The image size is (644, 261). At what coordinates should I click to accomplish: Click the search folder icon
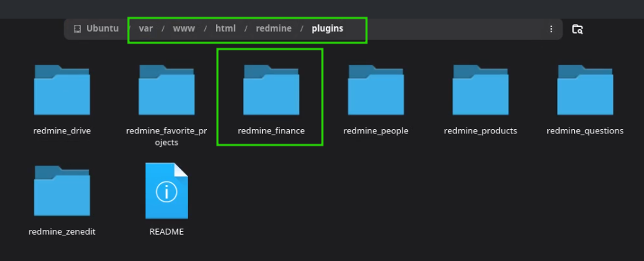(x=578, y=29)
